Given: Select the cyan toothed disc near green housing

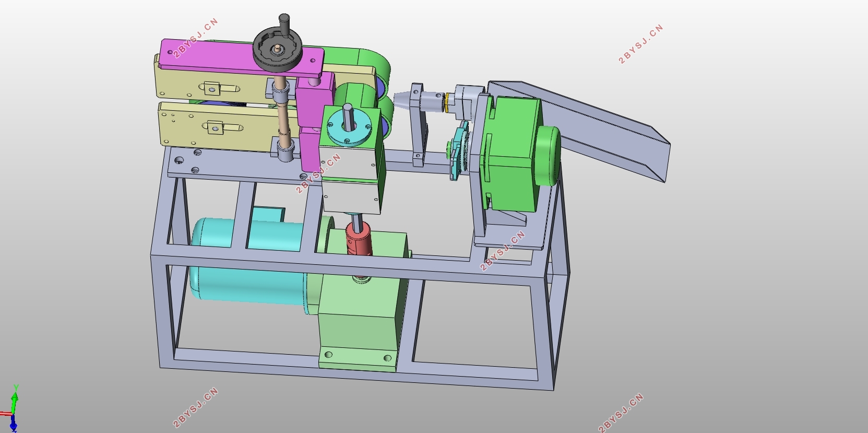Looking at the screenshot, I should click(x=459, y=151).
